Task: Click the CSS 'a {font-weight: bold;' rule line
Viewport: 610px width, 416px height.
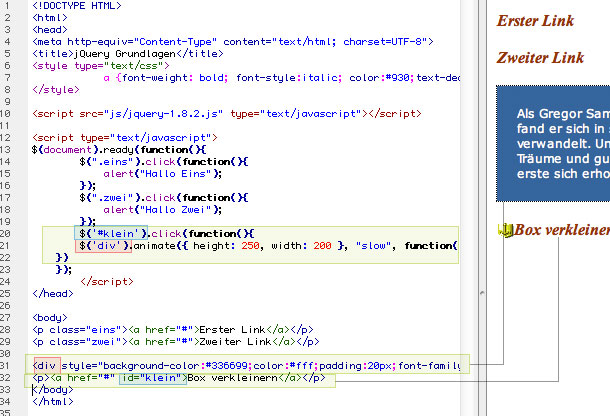Action: 282,78
